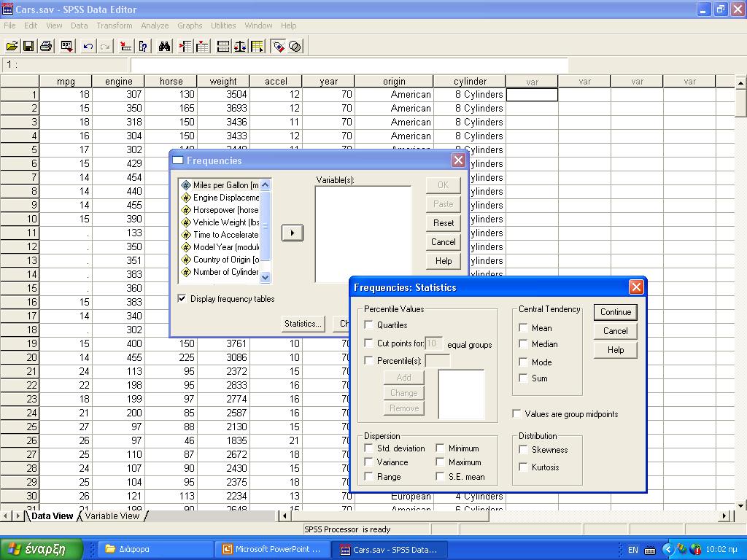Click the Dialog Recall toolbar icon

[67, 46]
